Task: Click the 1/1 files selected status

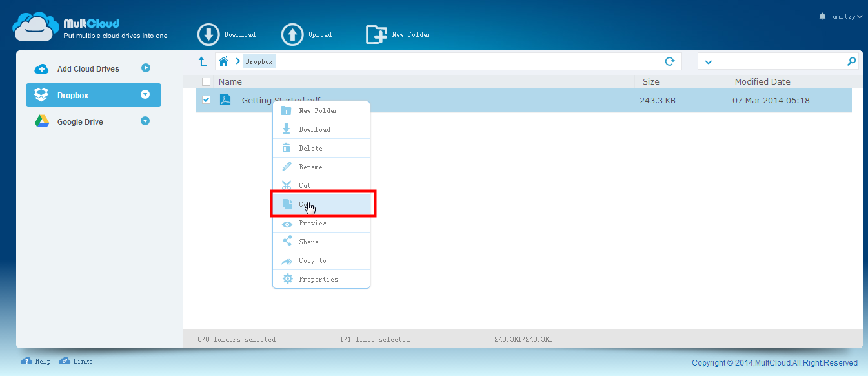Action: (375, 339)
